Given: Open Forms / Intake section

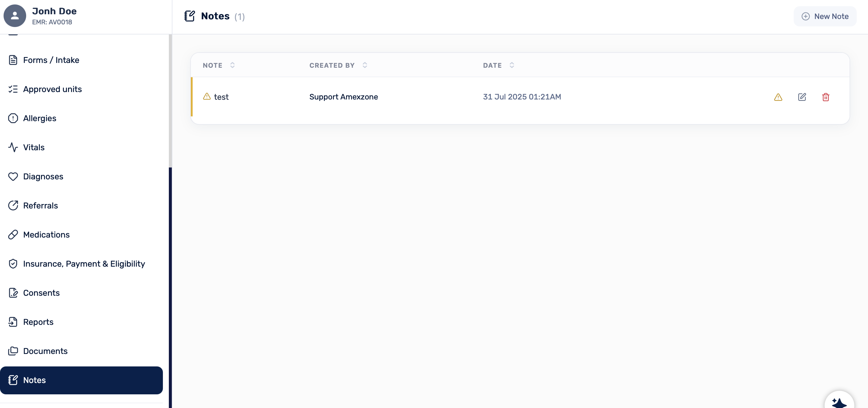Looking at the screenshot, I should pyautogui.click(x=81, y=60).
